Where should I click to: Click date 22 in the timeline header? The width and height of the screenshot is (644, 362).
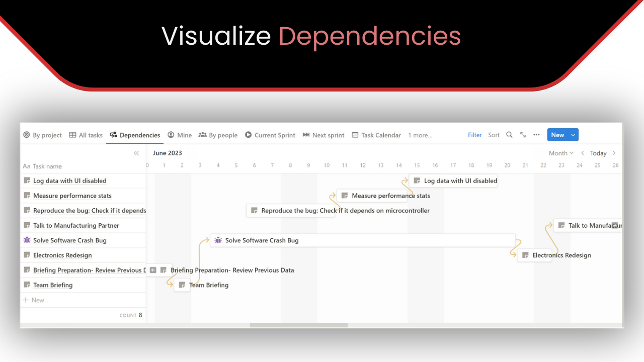(x=543, y=165)
